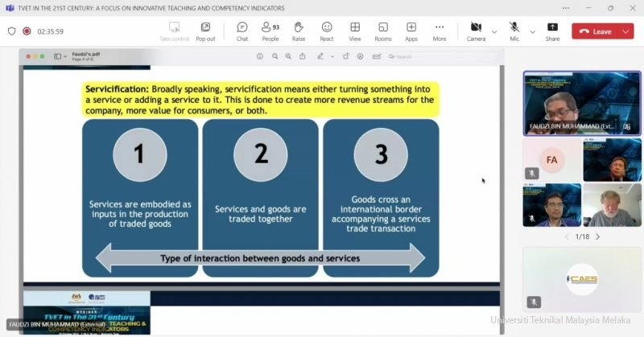Viewport: 644px width, 337px height.
Task: Show the People participants list
Action: [x=270, y=31]
